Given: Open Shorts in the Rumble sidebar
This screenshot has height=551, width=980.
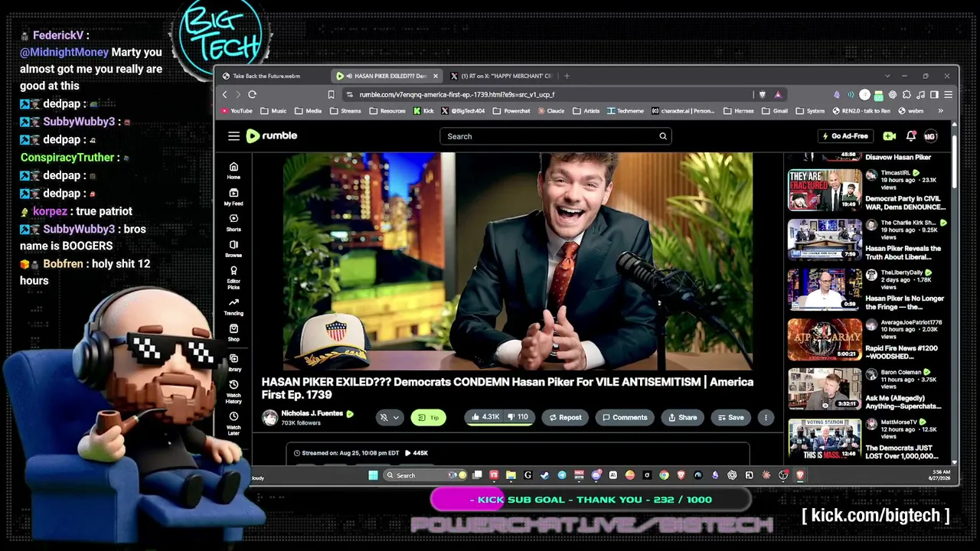Looking at the screenshot, I should (x=234, y=223).
